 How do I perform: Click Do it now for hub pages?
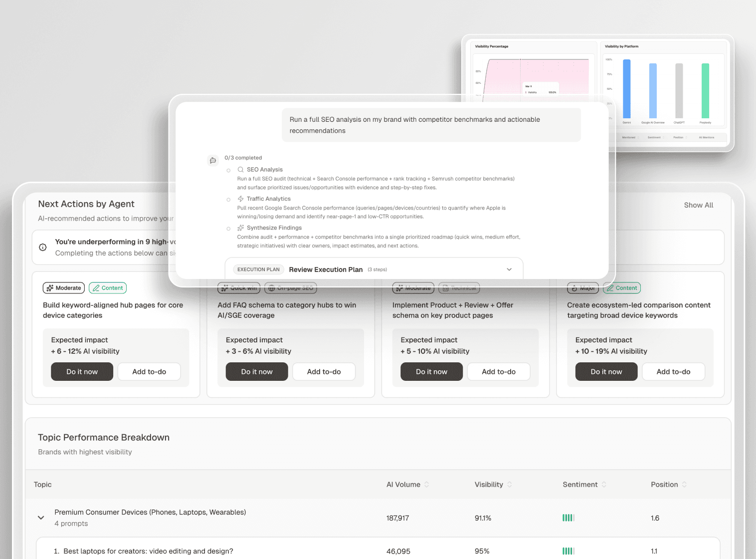(x=82, y=372)
